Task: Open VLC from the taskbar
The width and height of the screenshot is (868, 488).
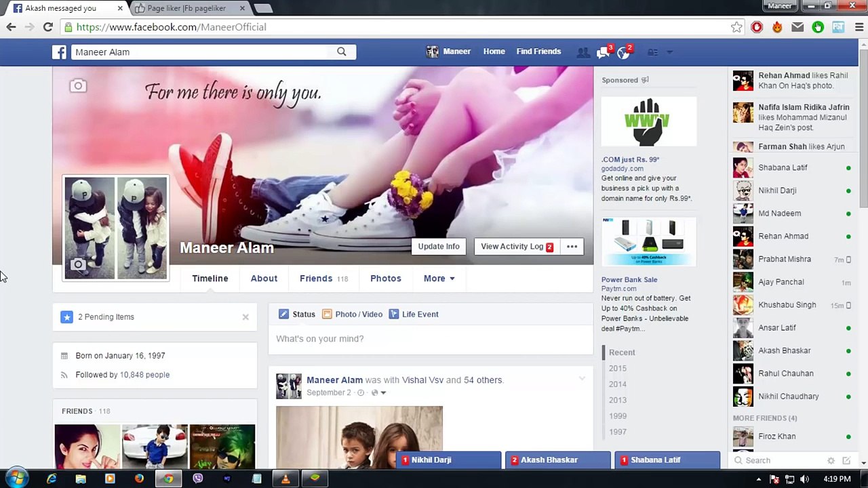Action: click(x=285, y=479)
